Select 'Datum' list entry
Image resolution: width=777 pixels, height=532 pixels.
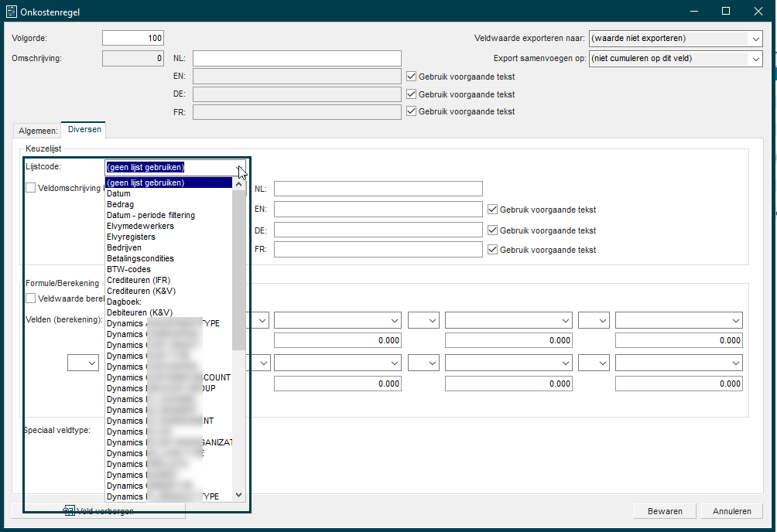tap(169, 193)
